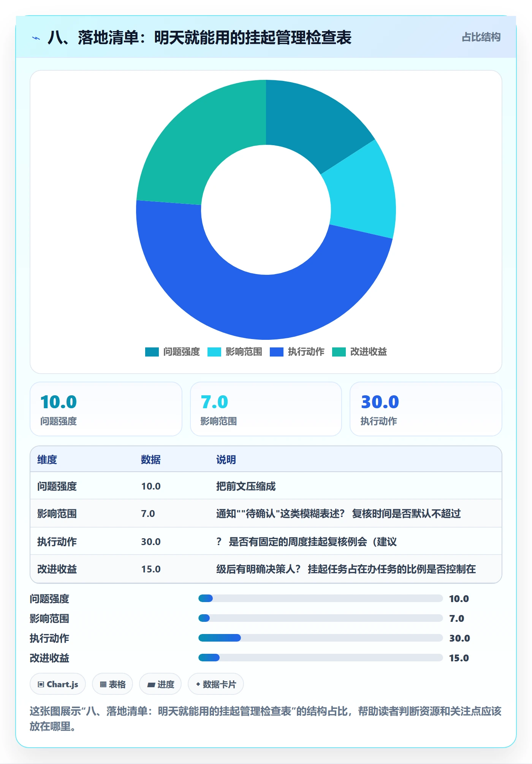The image size is (532, 764).
Task: Select the 7.0 影响范围 data card
Action: 266,409
